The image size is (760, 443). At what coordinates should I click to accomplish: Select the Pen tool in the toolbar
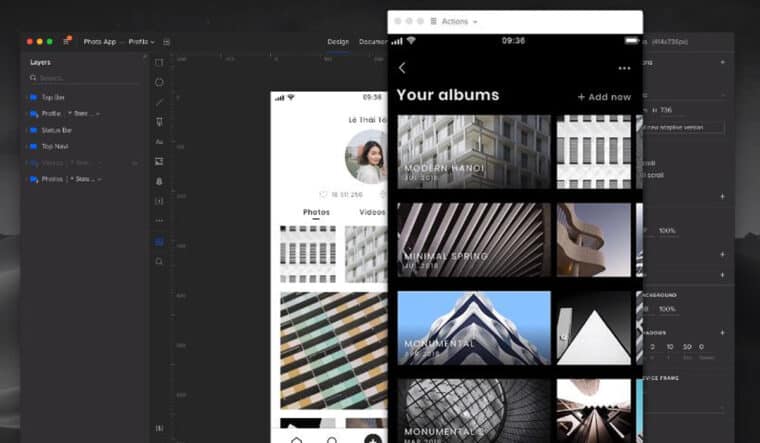[x=159, y=122]
